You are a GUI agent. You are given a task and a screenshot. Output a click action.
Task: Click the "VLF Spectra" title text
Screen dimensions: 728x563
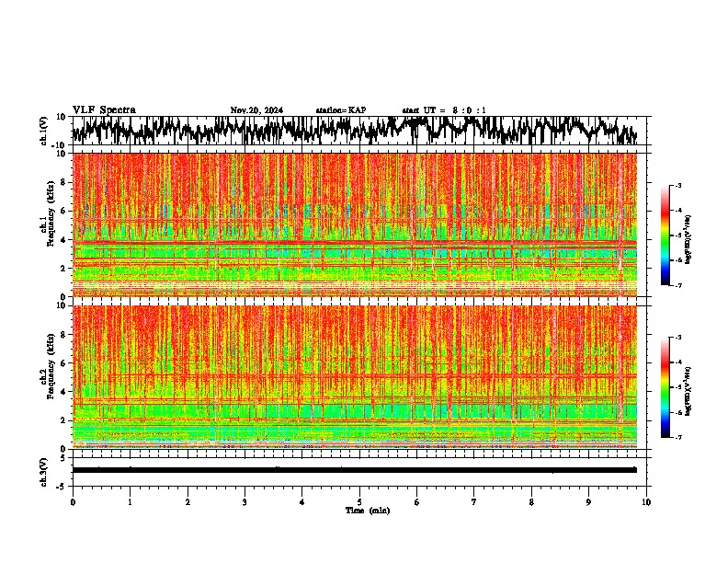point(104,110)
